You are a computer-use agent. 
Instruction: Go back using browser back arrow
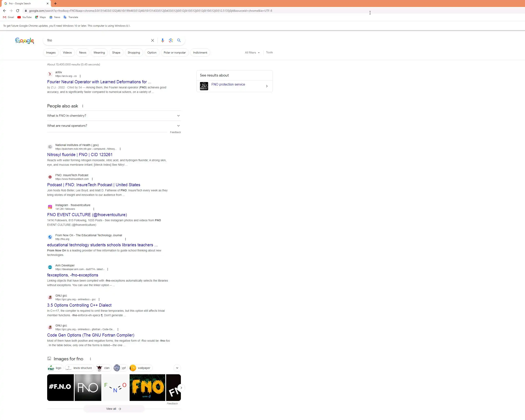pyautogui.click(x=4, y=11)
